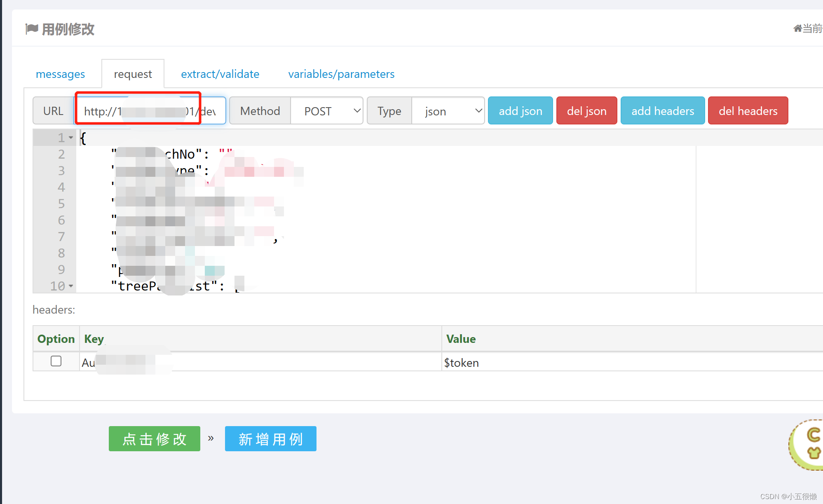Image resolution: width=823 pixels, height=504 pixels.
Task: Collapse JSON code using line 1 fold arrow
Action: point(70,138)
